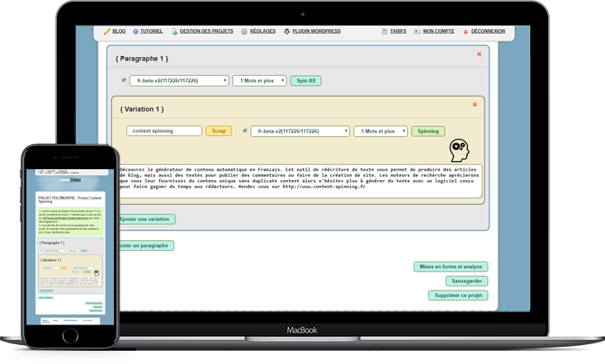Click the head with gears icon
The height and width of the screenshot is (364, 605).
click(459, 149)
